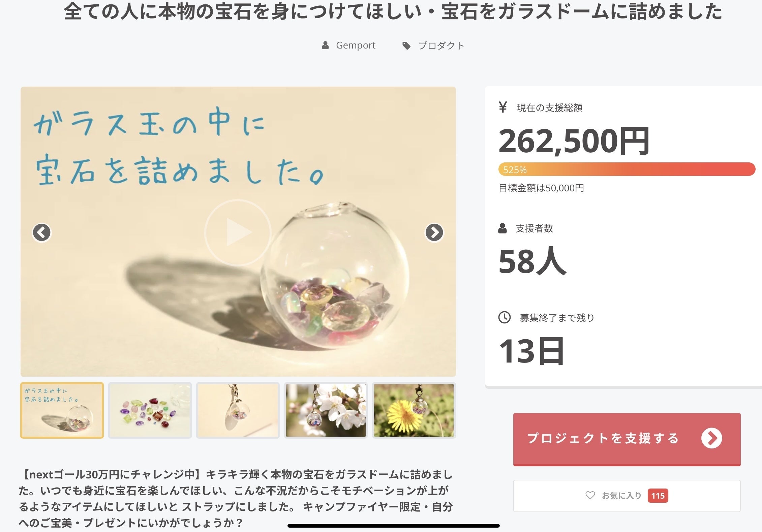Screen dimensions: 762x532
Task: Click the Gemport owner person icon
Action: 325,45
